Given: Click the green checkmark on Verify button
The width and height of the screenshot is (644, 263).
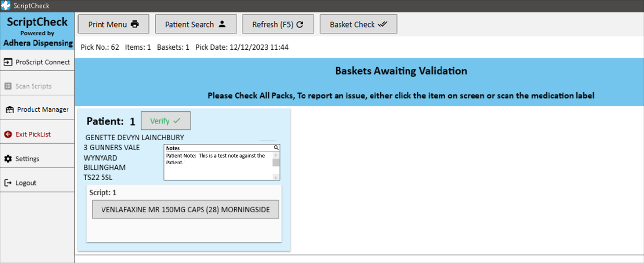Looking at the screenshot, I should pyautogui.click(x=177, y=121).
